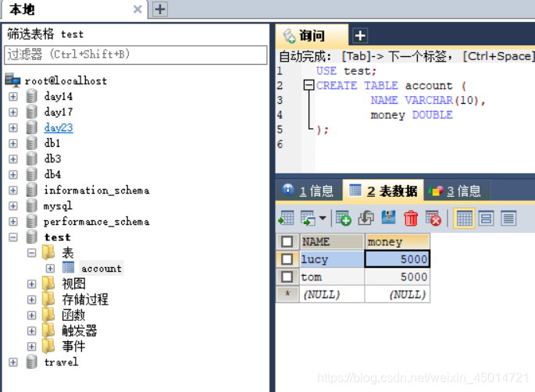Expand the db1 database node
The width and height of the screenshot is (535, 392).
(13, 143)
